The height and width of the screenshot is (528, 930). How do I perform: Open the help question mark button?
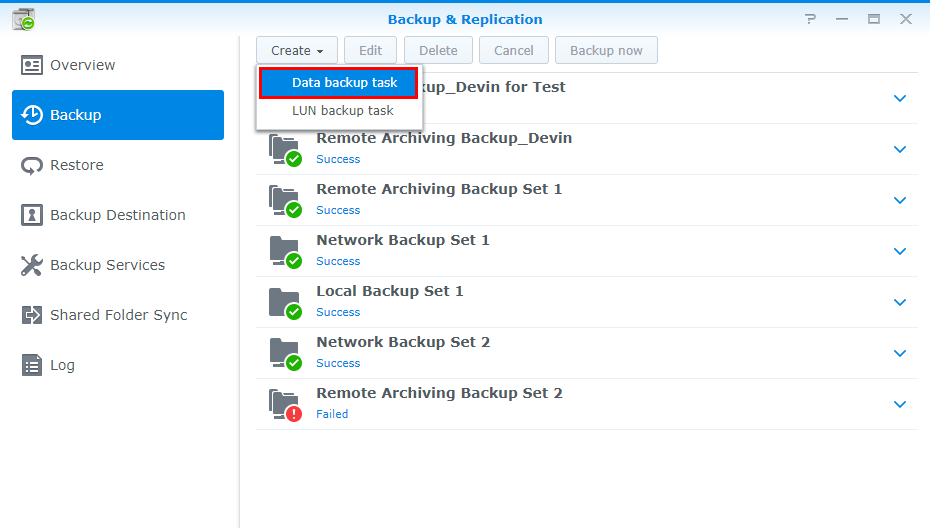click(x=810, y=19)
